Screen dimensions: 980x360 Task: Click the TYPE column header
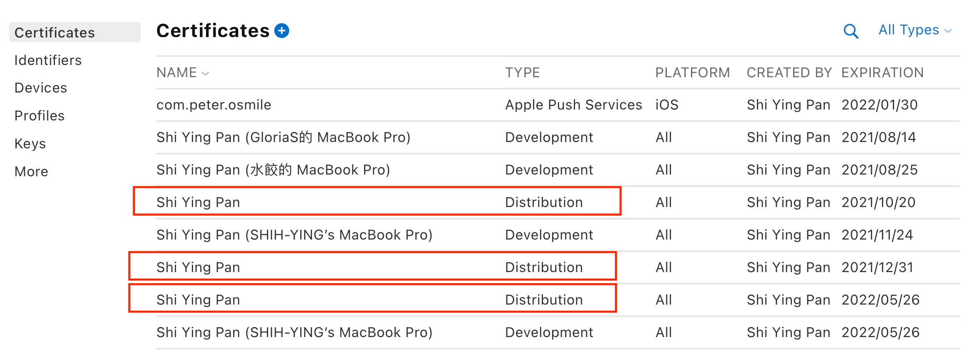pos(523,73)
